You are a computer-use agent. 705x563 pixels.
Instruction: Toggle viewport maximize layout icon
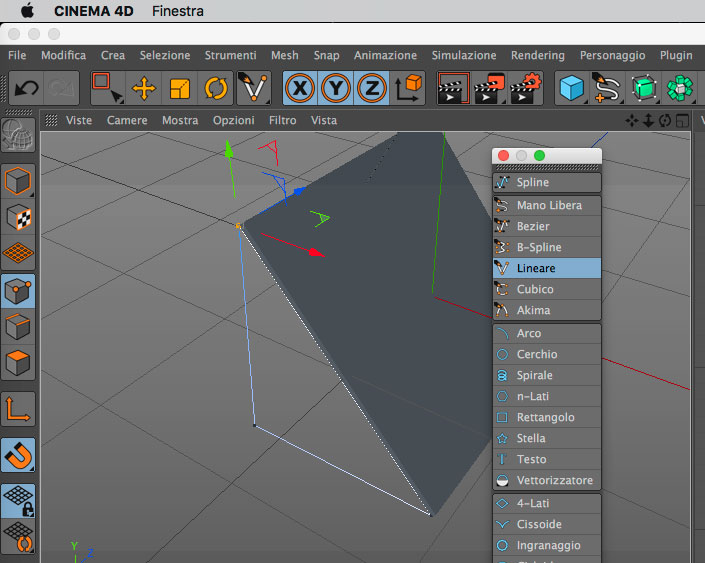(683, 121)
